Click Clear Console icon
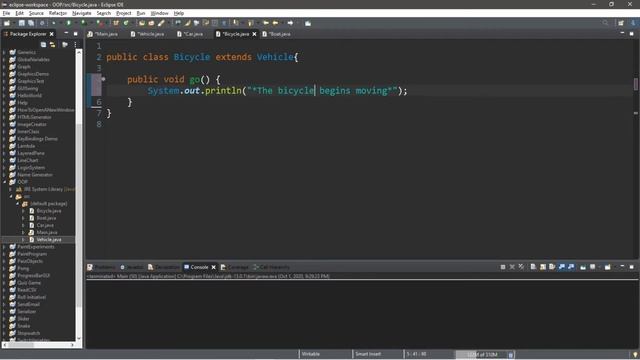The height and width of the screenshot is (360, 640). [533, 267]
